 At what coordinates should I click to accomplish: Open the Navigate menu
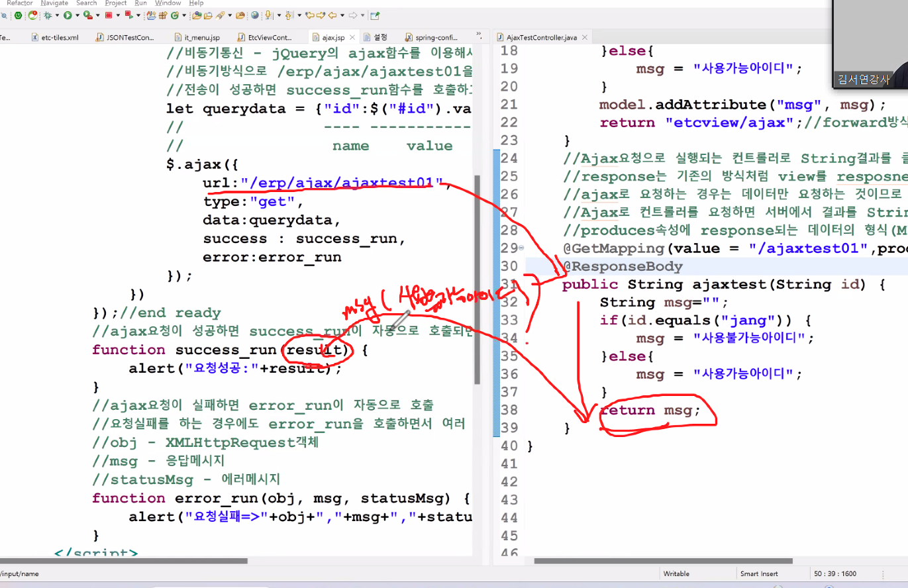click(54, 3)
